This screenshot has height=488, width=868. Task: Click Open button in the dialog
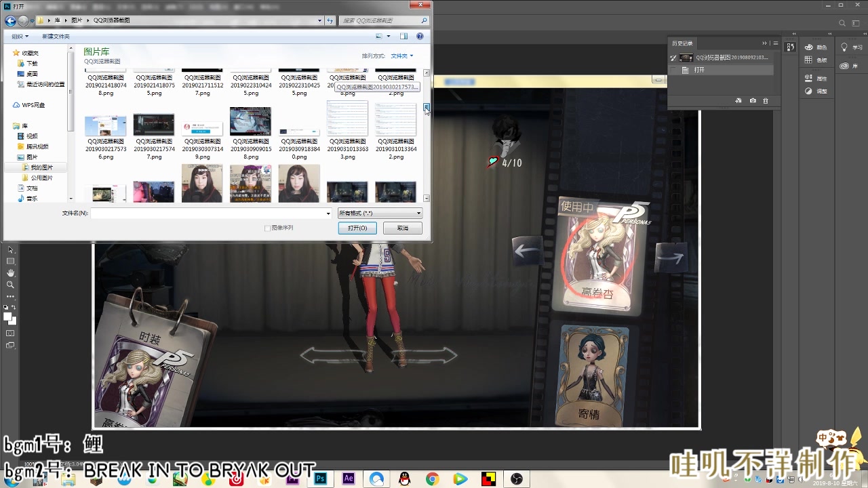[357, 228]
